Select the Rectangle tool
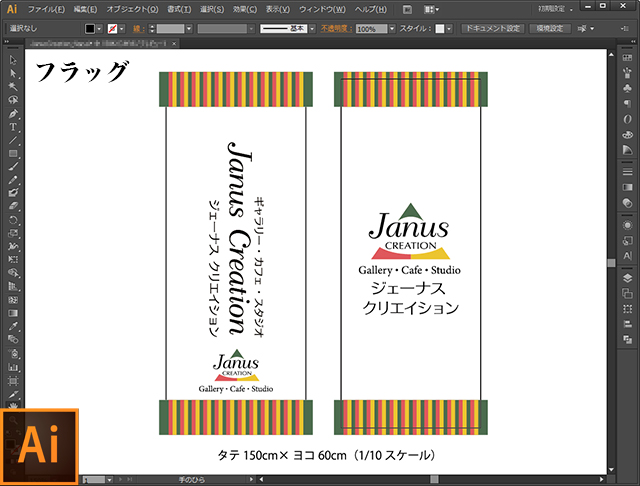640x486 pixels. click(13, 153)
